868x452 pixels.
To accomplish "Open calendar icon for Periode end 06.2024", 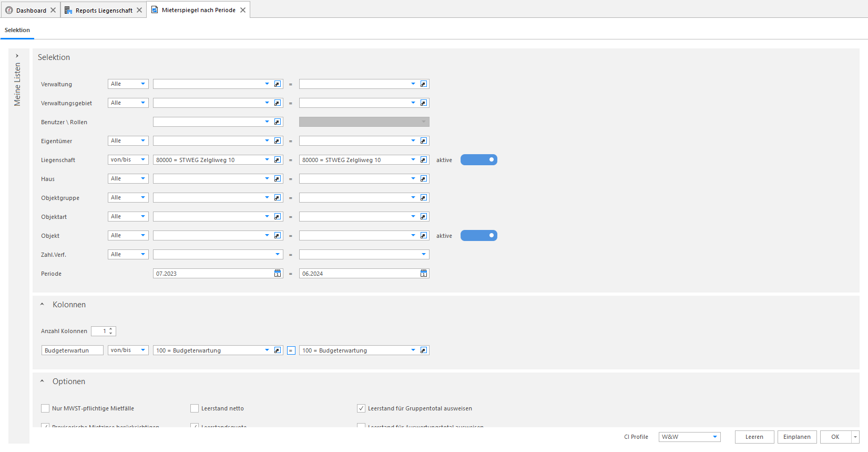I will click(x=424, y=274).
